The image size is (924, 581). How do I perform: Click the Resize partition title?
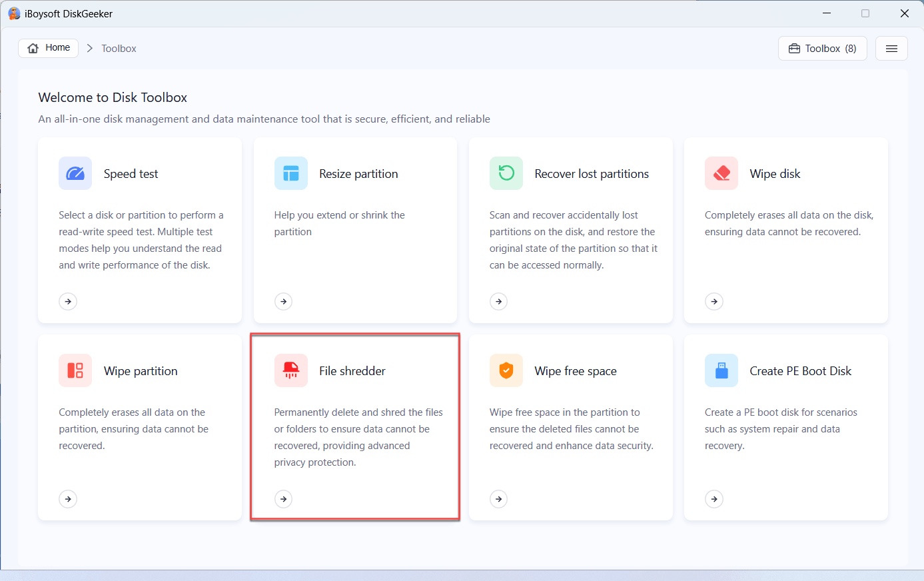(x=358, y=174)
